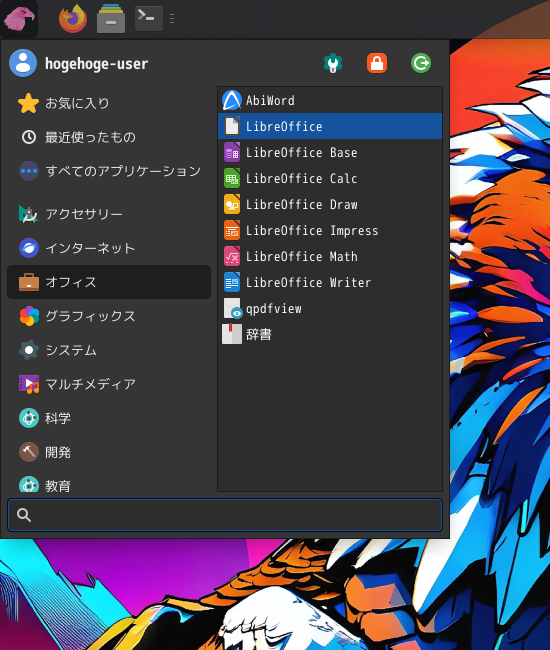Open the Whisker menu eagle icon

tap(19, 19)
